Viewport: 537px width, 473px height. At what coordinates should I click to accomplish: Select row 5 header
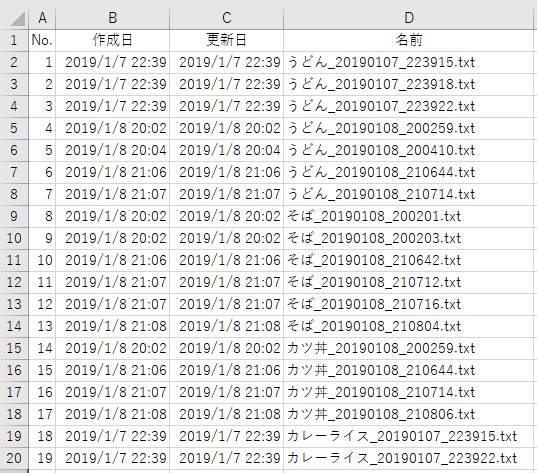14,128
